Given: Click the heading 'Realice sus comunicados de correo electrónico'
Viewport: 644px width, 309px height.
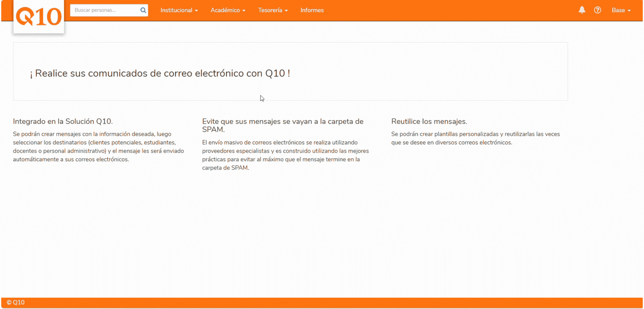Looking at the screenshot, I should (x=160, y=73).
